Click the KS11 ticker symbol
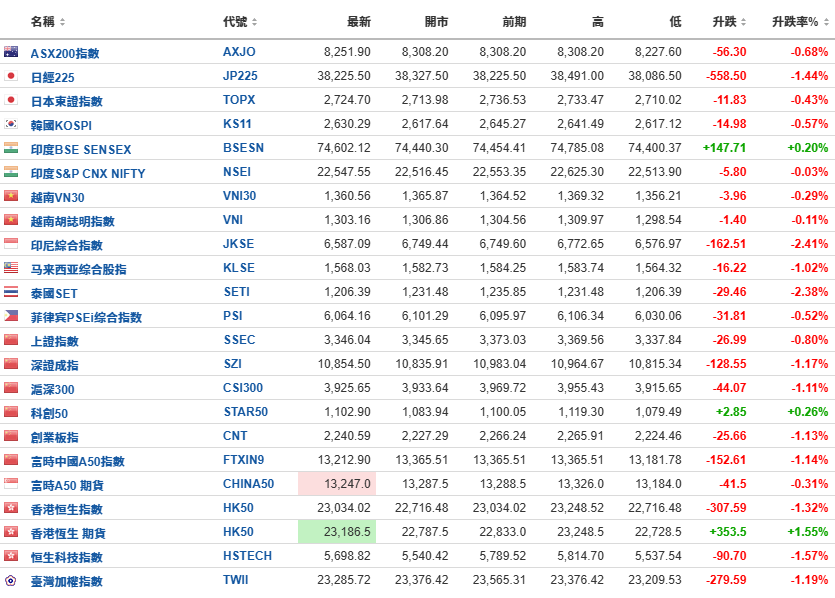835x598 pixels. (x=237, y=124)
